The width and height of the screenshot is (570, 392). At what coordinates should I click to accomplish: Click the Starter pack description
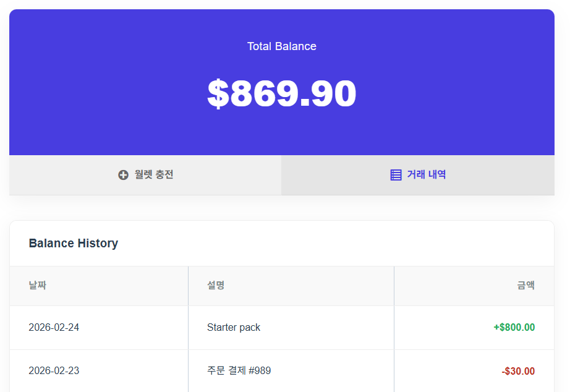point(234,327)
